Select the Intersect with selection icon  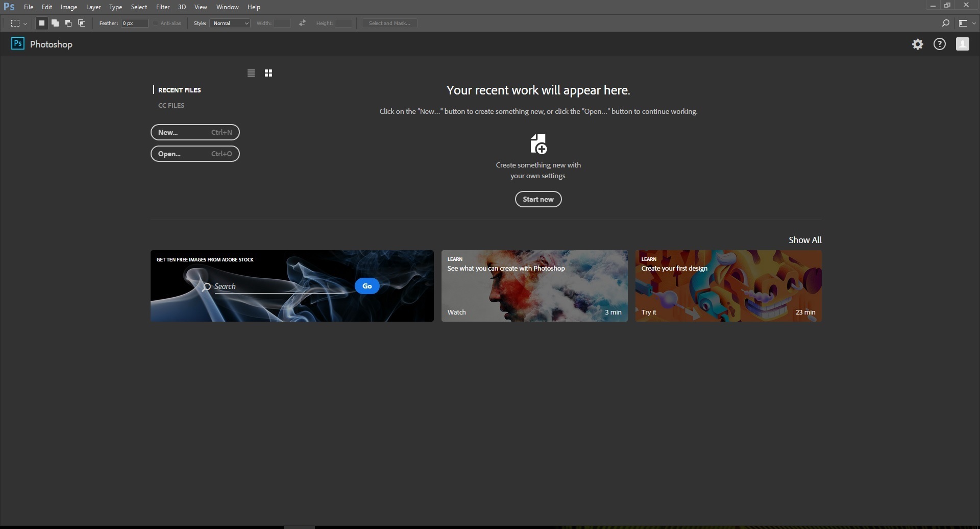(82, 23)
